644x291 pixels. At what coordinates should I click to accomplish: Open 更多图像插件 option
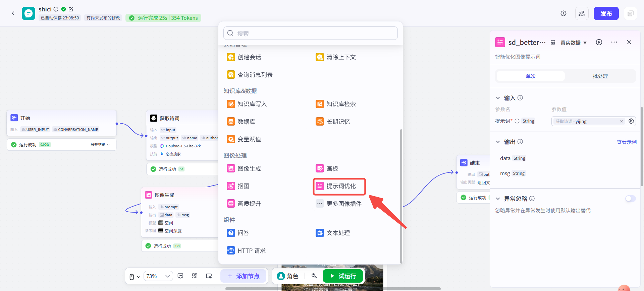click(x=339, y=204)
